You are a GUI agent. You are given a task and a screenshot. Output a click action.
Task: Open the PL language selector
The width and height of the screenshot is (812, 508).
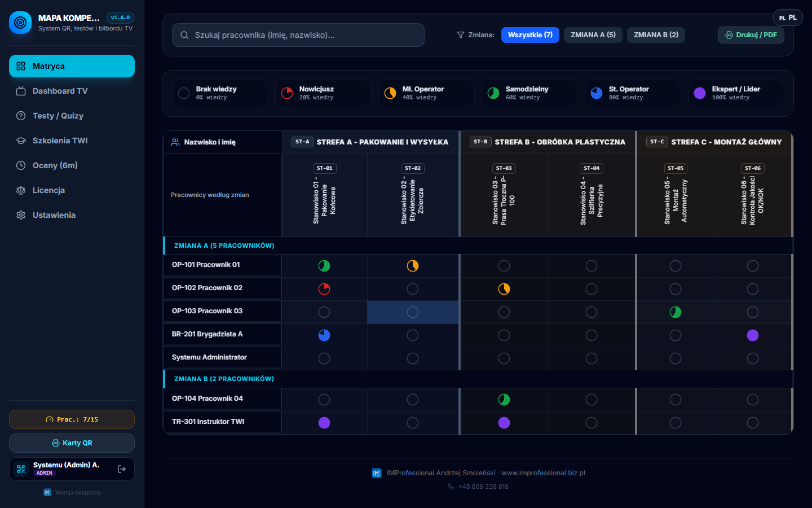click(x=788, y=17)
